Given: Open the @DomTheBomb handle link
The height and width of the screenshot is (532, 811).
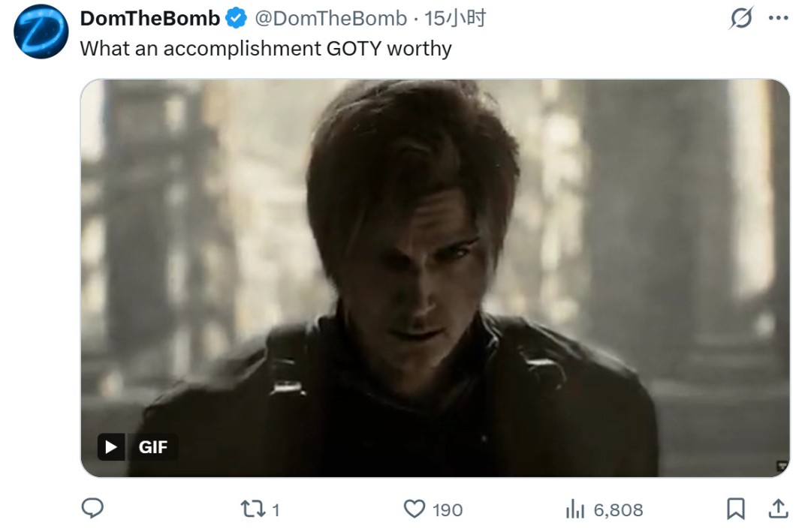Looking at the screenshot, I should pos(332,18).
